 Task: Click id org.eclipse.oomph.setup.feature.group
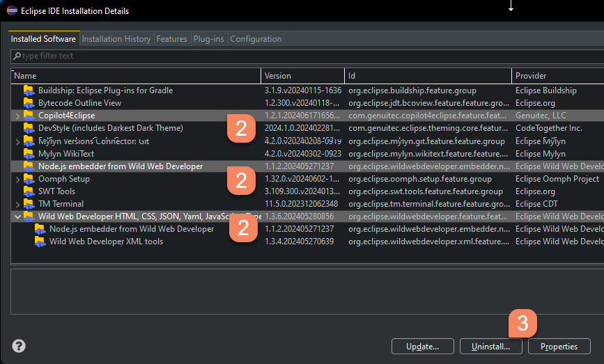[420, 179]
